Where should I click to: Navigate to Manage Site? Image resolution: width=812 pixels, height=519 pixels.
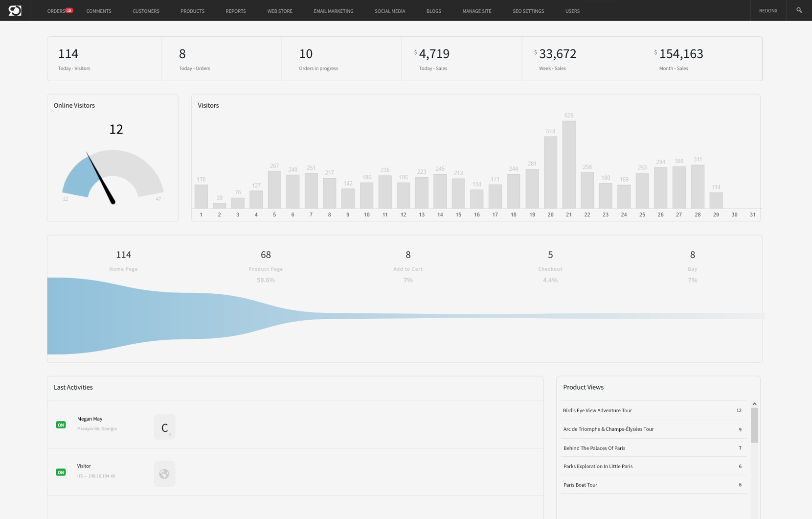pyautogui.click(x=476, y=11)
